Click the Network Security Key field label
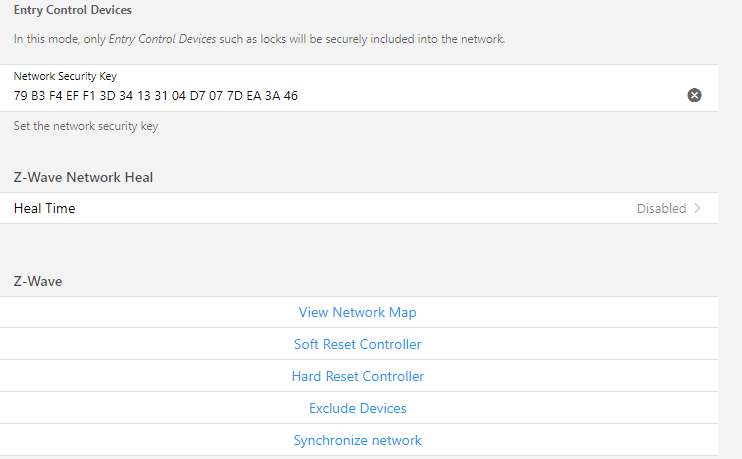The height and width of the screenshot is (459, 742). tap(65, 76)
